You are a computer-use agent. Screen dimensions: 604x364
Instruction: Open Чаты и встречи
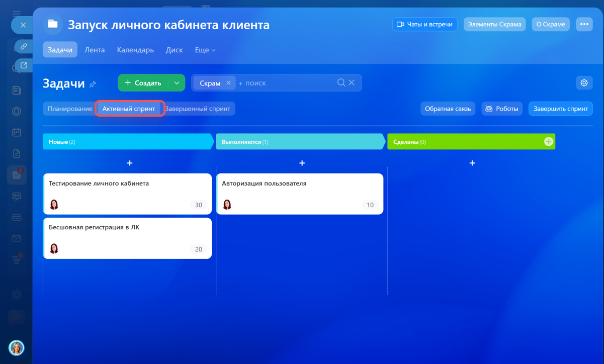pyautogui.click(x=424, y=24)
